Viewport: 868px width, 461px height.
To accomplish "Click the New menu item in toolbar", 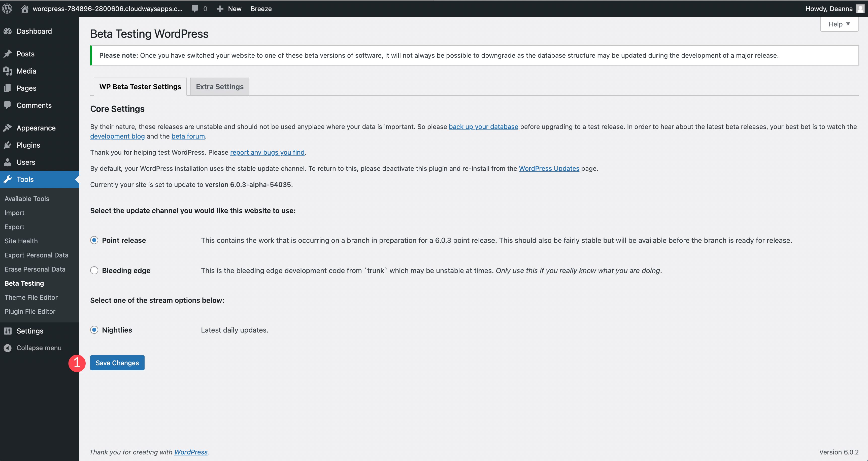I will (x=234, y=8).
